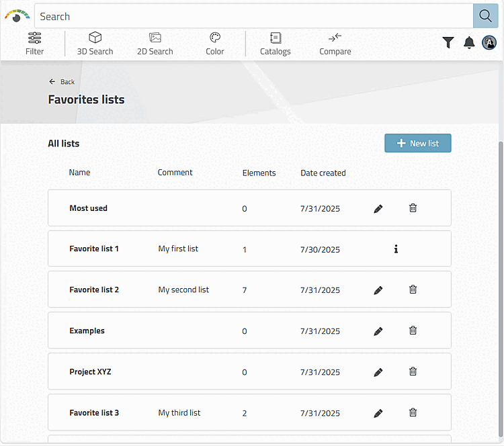Click the comment 'My second list'
504x446 pixels.
pyautogui.click(x=183, y=290)
